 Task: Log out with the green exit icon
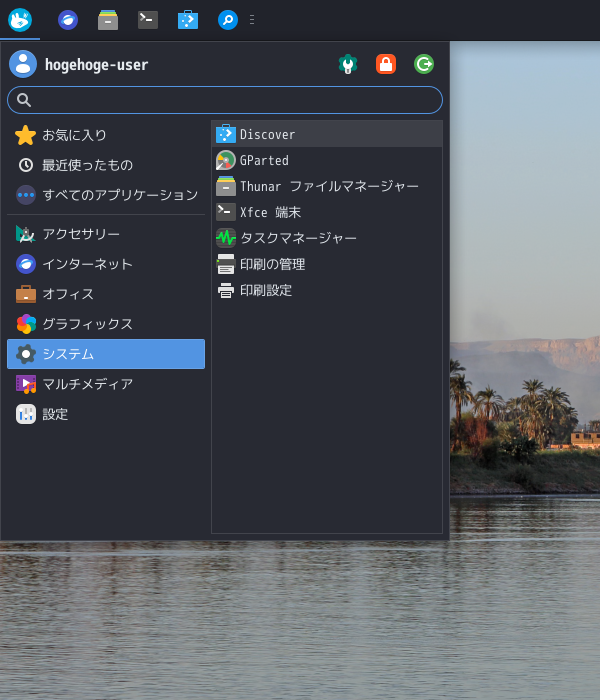point(424,64)
